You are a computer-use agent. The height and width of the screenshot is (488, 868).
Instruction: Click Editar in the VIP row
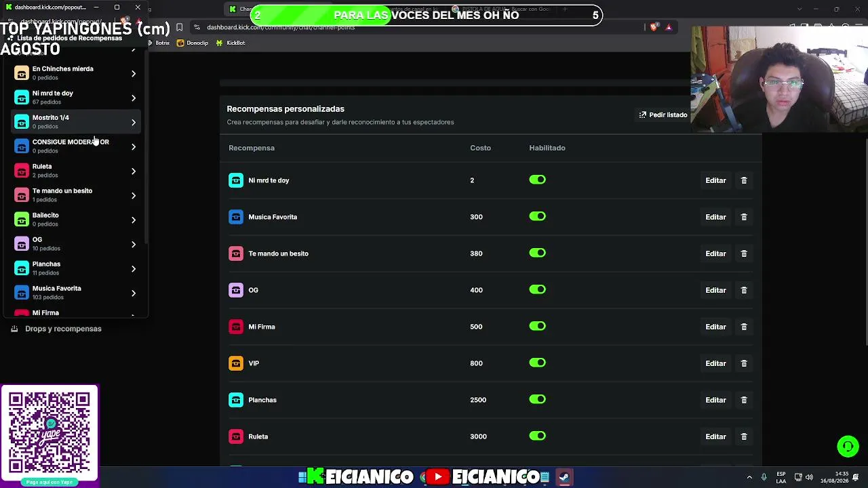715,363
